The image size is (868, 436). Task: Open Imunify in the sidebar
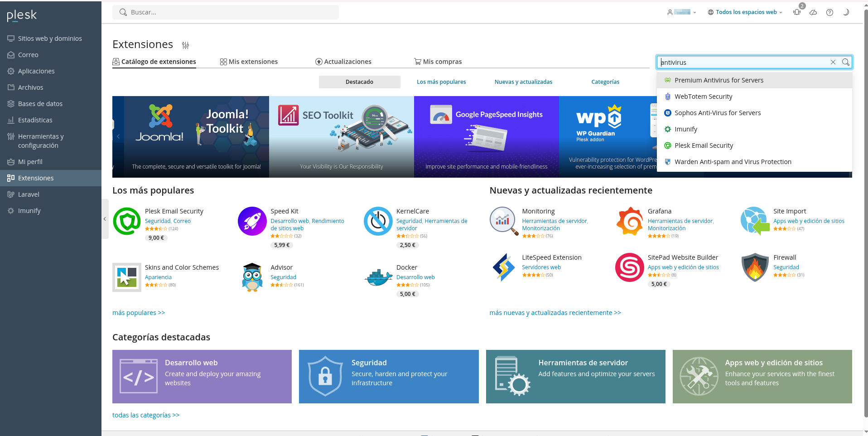click(51, 211)
